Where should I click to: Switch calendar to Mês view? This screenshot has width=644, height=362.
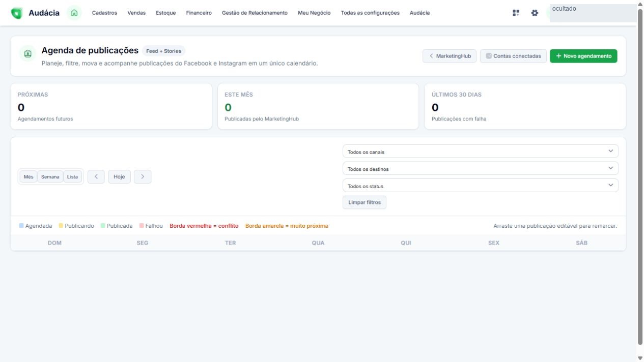[x=29, y=177]
